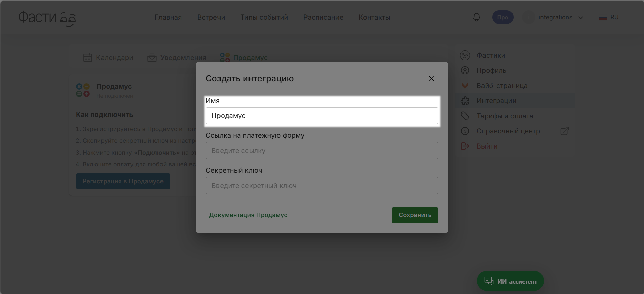Click the Тарифы и оплата tag icon
This screenshot has width=644, height=294.
[465, 116]
